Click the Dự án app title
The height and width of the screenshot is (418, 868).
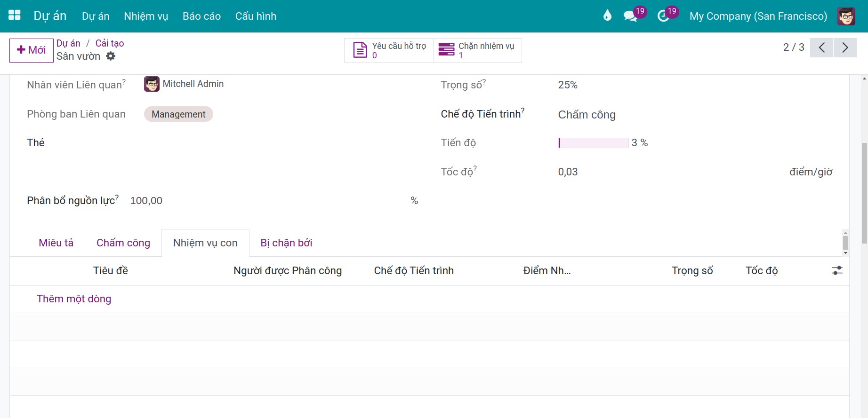[50, 16]
